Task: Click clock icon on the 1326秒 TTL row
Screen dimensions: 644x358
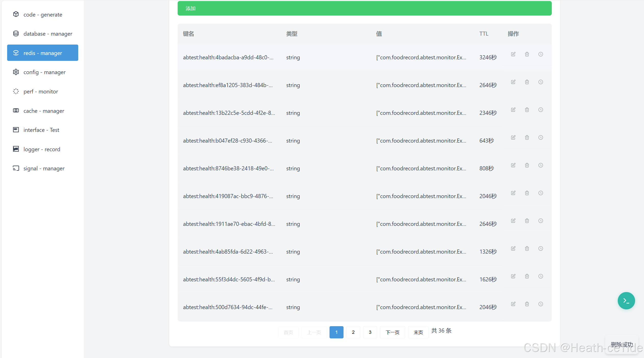Action: click(541, 249)
